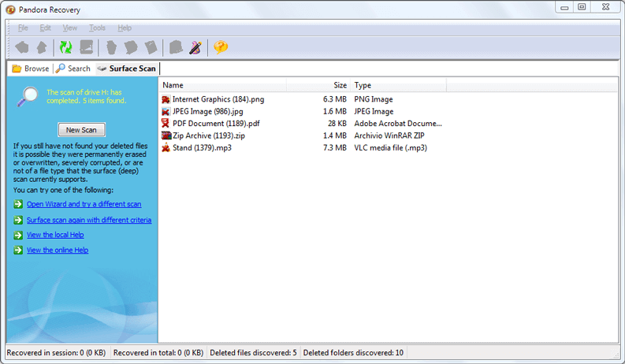Launch the Wizard wand toolbar icon
This screenshot has width=625, height=364.
195,47
